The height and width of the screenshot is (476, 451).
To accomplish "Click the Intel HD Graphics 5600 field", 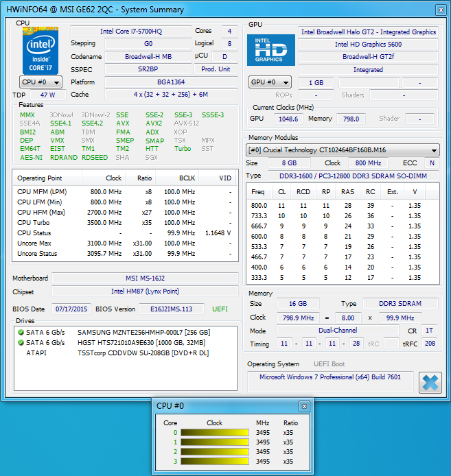I will 368,45.
